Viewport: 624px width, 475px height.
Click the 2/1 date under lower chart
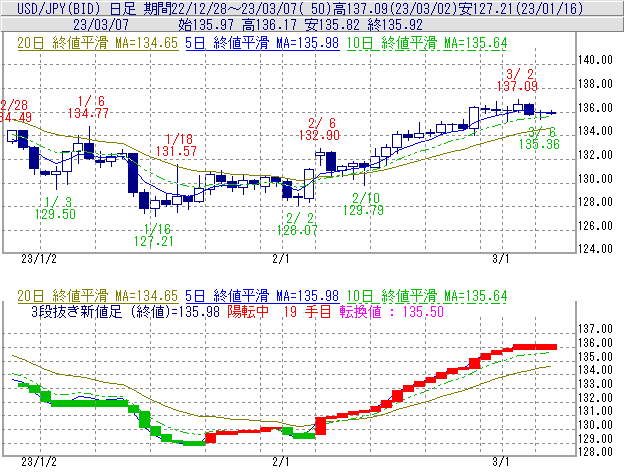pos(281,462)
